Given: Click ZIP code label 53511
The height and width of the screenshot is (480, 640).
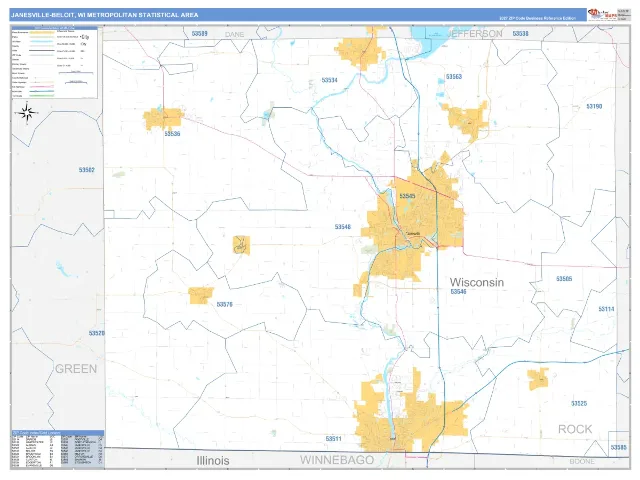Looking at the screenshot, I should coord(333,439).
